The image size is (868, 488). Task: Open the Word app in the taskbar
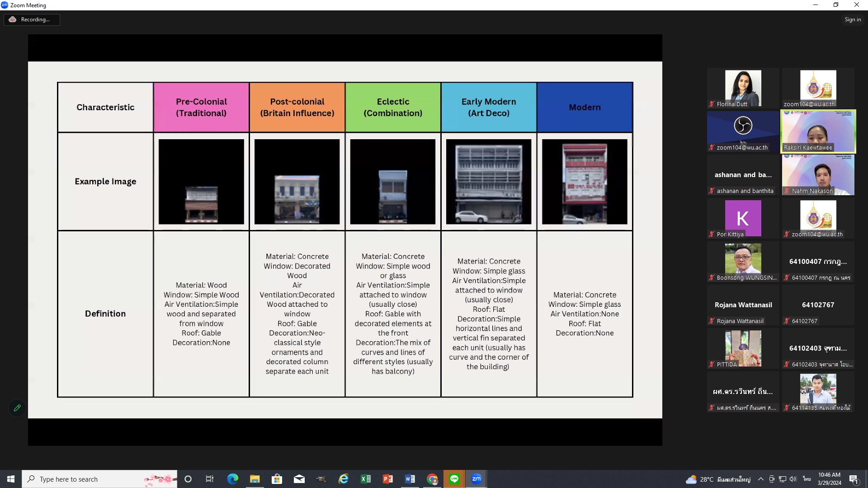click(410, 479)
